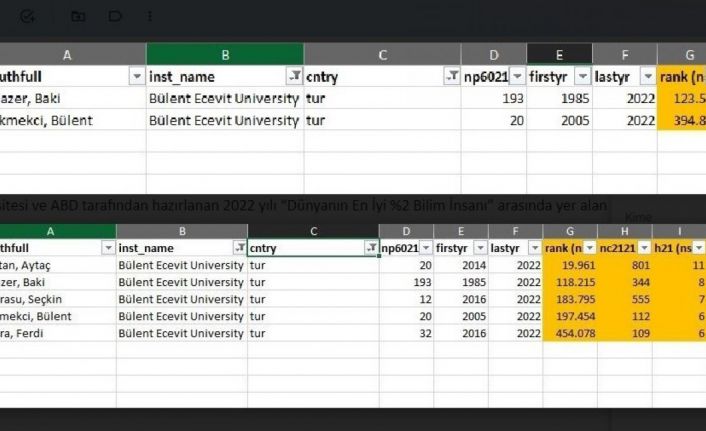The image size is (706, 431).
Task: Select column G header in bottom sheet
Action: [x=570, y=231]
